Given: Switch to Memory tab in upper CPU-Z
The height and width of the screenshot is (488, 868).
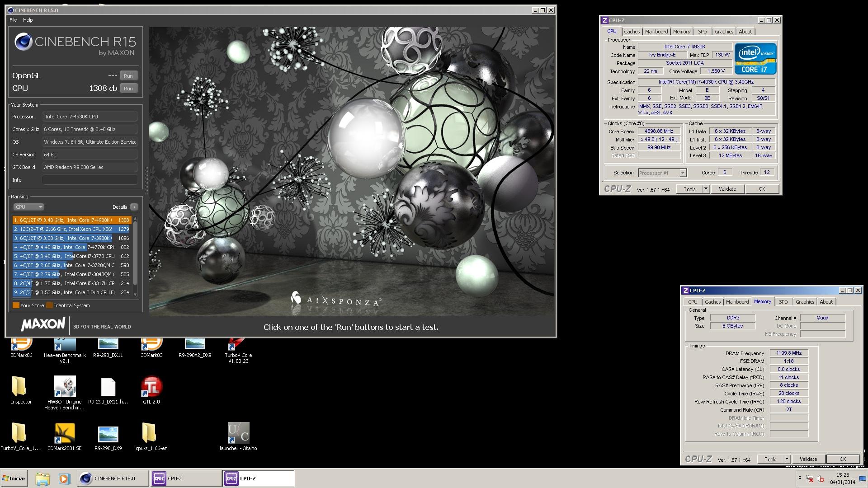Looking at the screenshot, I should [681, 32].
